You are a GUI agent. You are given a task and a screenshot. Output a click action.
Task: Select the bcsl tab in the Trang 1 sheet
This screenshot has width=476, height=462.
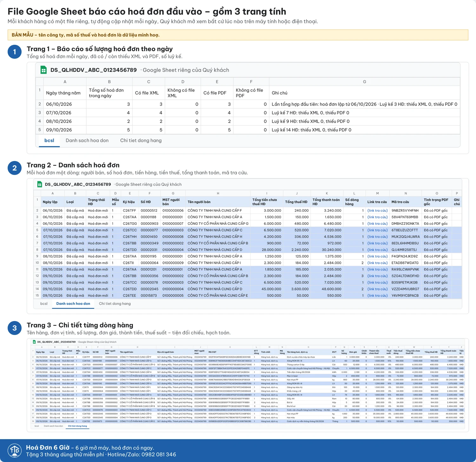(49, 140)
